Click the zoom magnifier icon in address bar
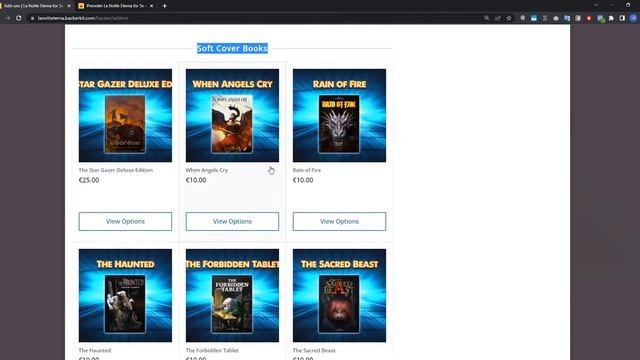Screen dimensions: 640x360 pos(487,18)
